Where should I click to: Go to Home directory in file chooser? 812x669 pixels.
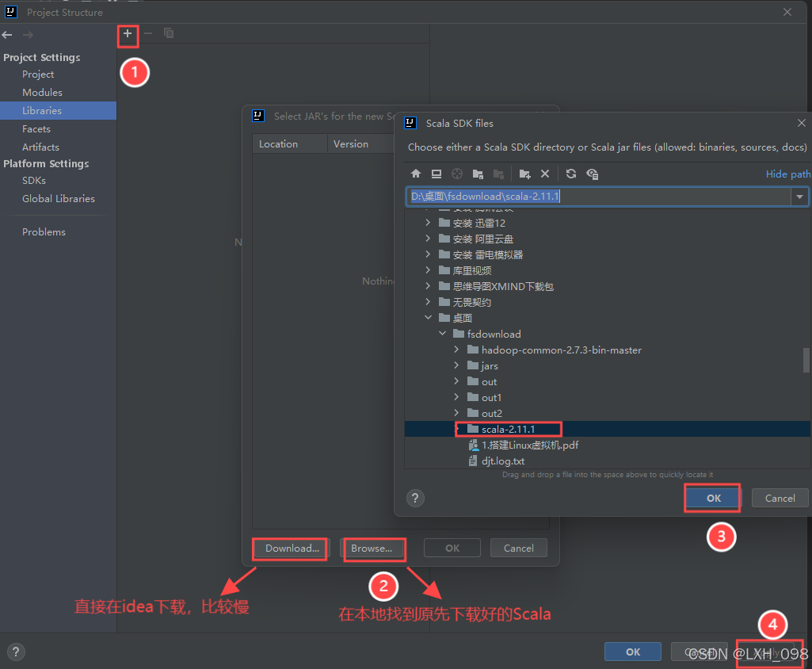416,174
